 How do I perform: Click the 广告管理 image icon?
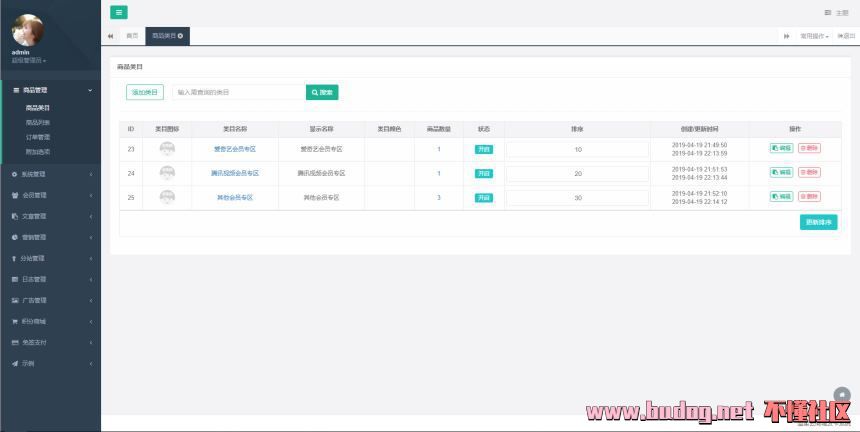pos(15,300)
